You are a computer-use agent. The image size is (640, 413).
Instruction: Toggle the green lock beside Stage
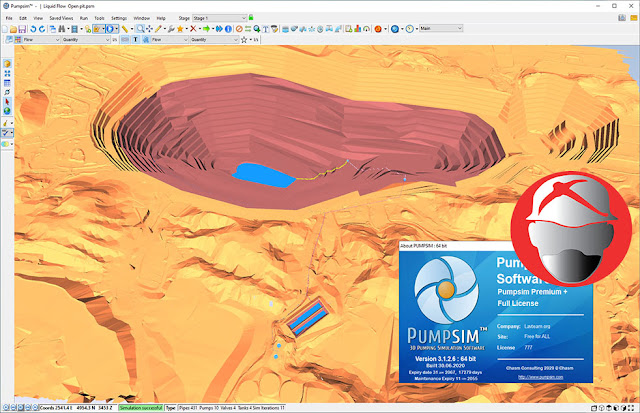[251, 17]
